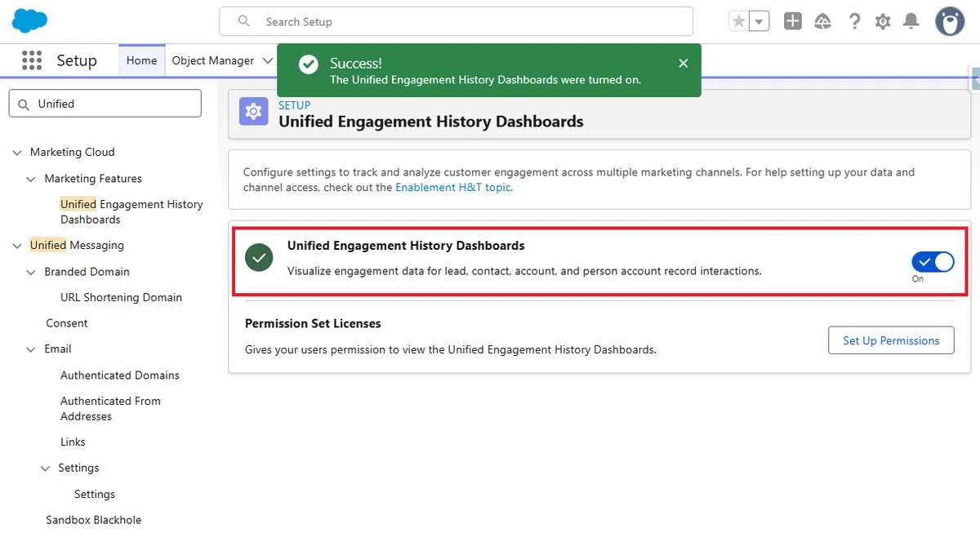Open the help question mark icon
This screenshot has width=980, height=551.
point(854,22)
